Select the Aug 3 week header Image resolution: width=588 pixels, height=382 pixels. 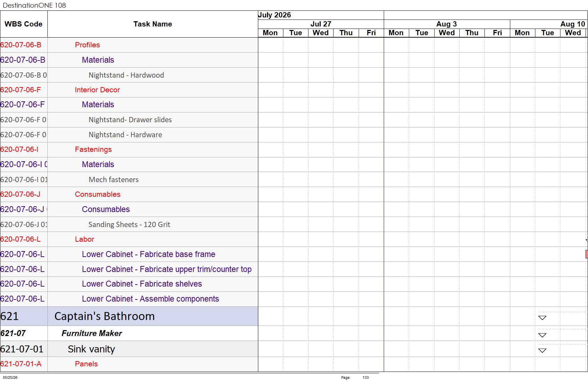[446, 24]
